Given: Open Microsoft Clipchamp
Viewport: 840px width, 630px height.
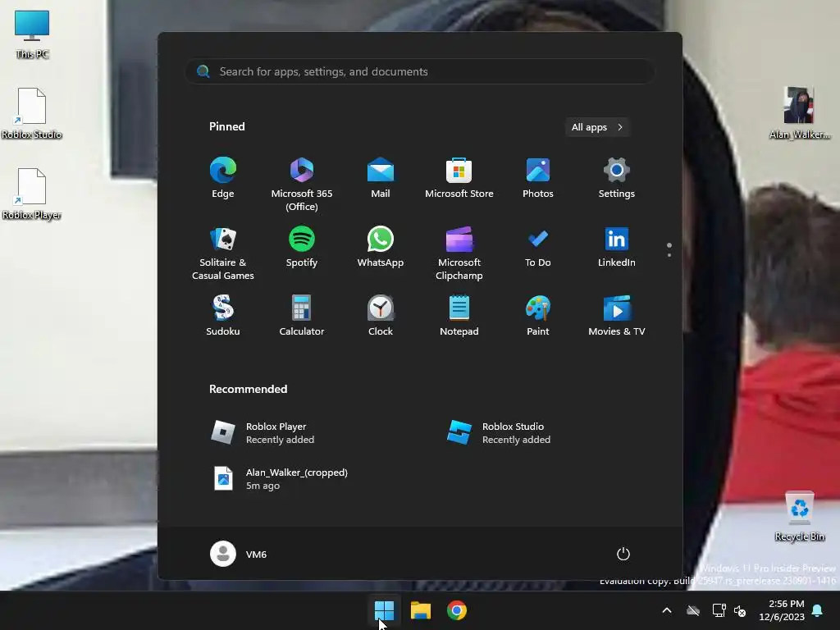Looking at the screenshot, I should [x=459, y=253].
